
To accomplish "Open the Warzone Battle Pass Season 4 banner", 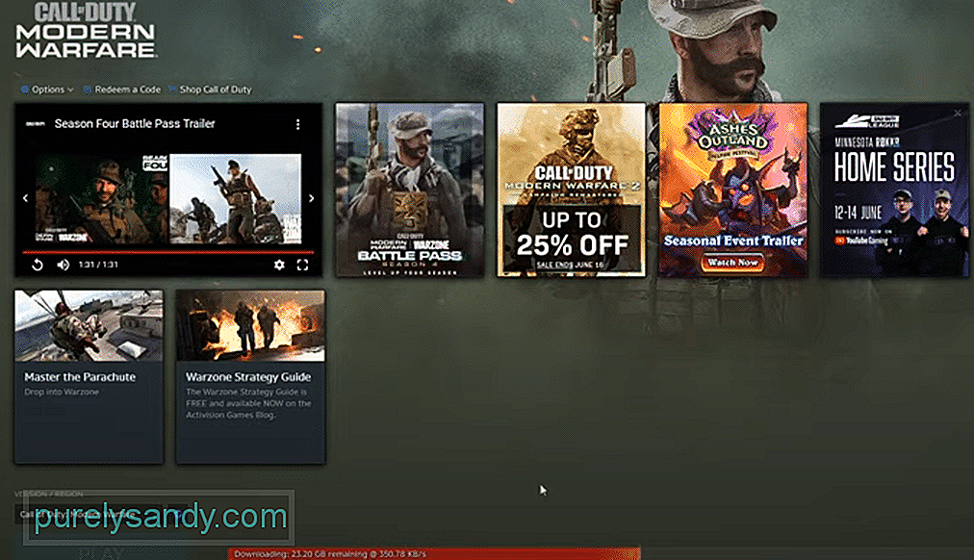I will pyautogui.click(x=410, y=190).
